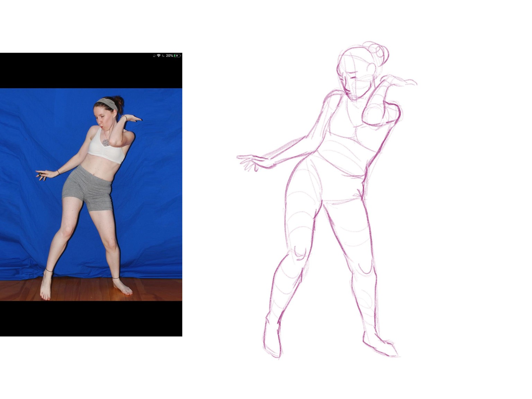Tap the 20% battery percentage text

coord(169,55)
